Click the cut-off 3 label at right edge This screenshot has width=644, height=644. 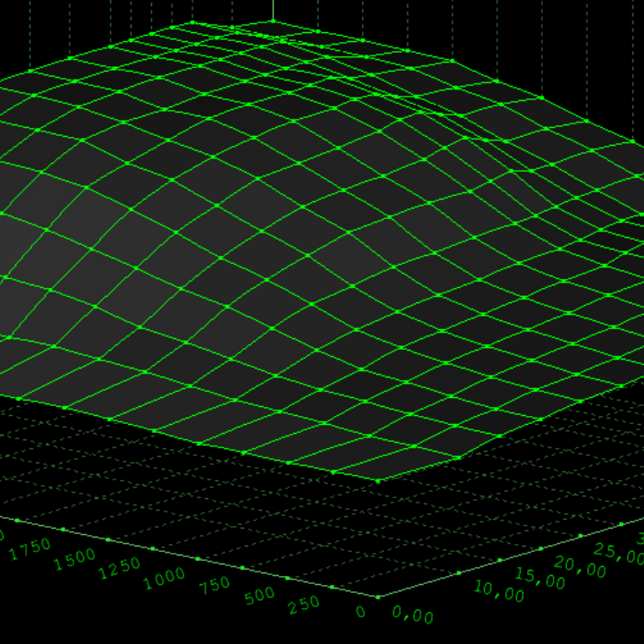(x=640, y=538)
